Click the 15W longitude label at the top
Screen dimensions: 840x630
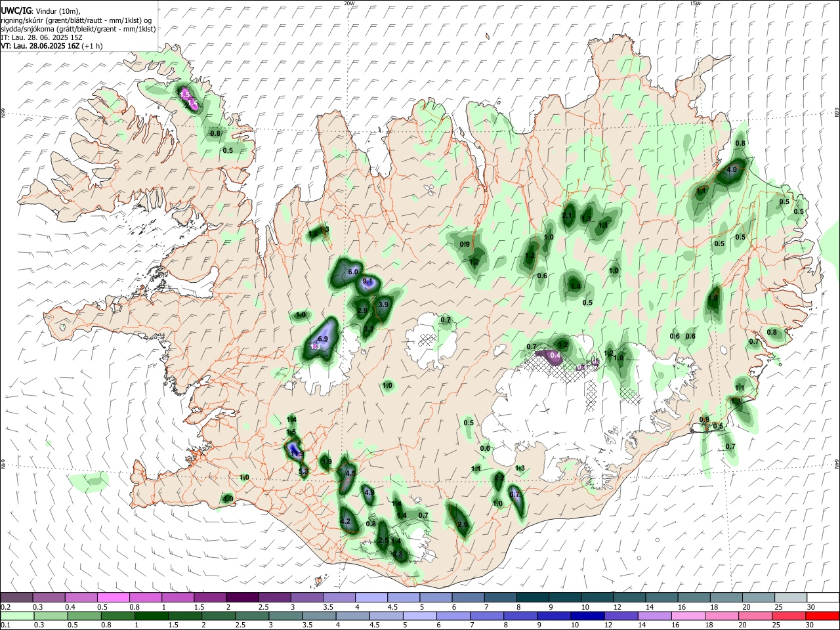[x=695, y=3]
